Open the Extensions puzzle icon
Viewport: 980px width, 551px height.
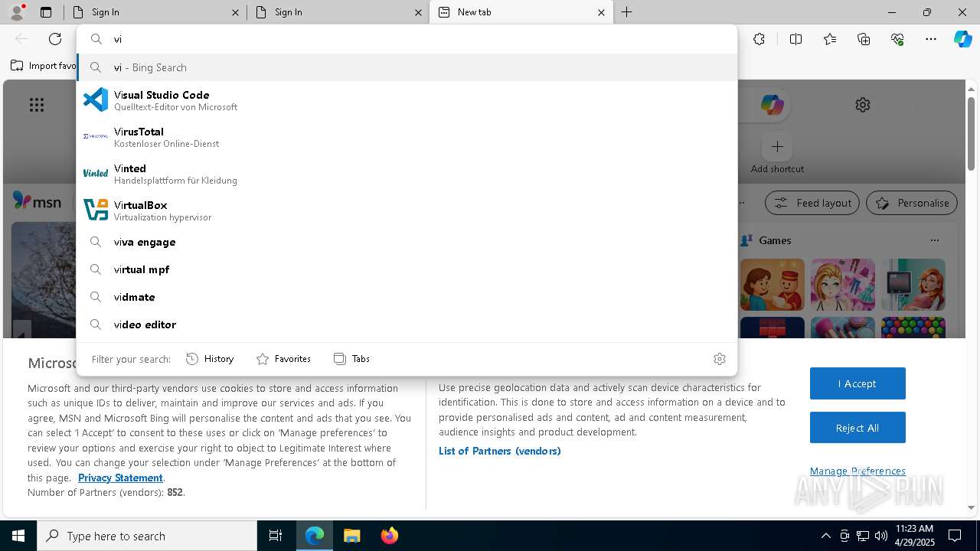[759, 39]
